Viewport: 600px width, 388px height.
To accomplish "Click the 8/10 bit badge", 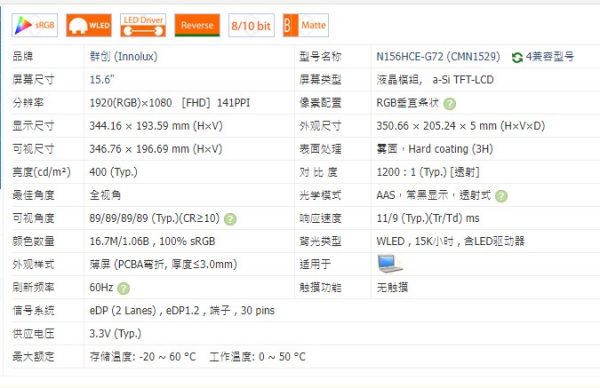I will coord(251,25).
